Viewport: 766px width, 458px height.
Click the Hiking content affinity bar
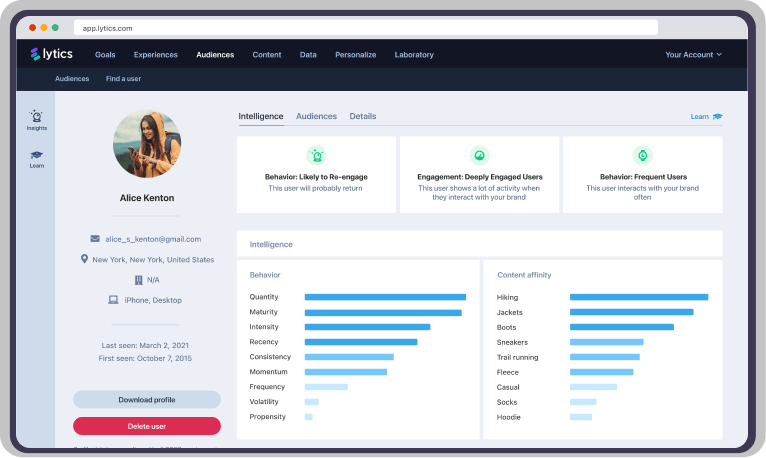[638, 297]
